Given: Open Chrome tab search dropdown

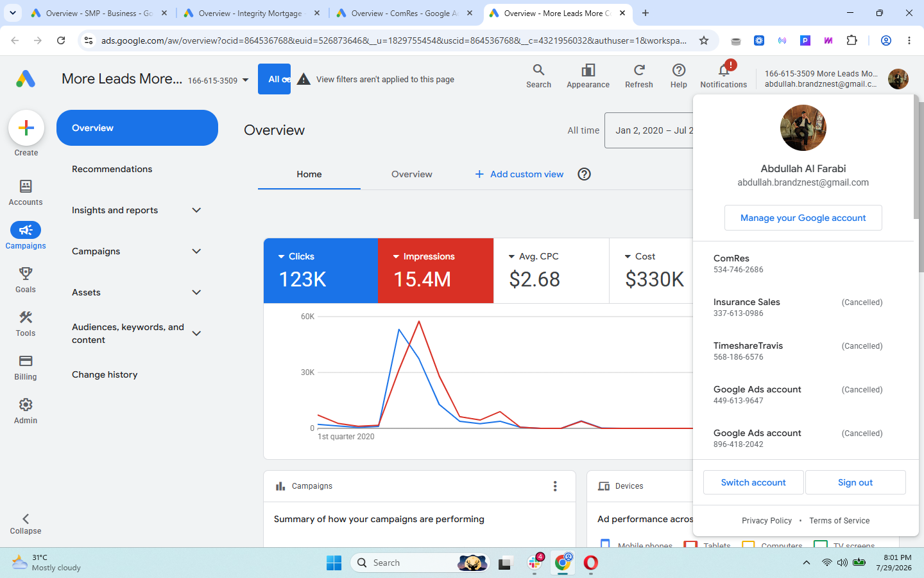Looking at the screenshot, I should [x=13, y=13].
